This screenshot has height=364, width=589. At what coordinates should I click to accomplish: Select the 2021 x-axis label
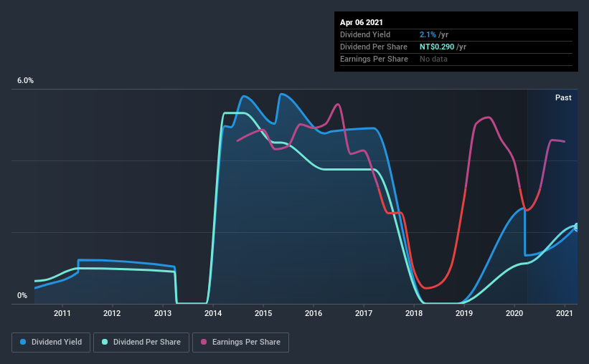[564, 313]
